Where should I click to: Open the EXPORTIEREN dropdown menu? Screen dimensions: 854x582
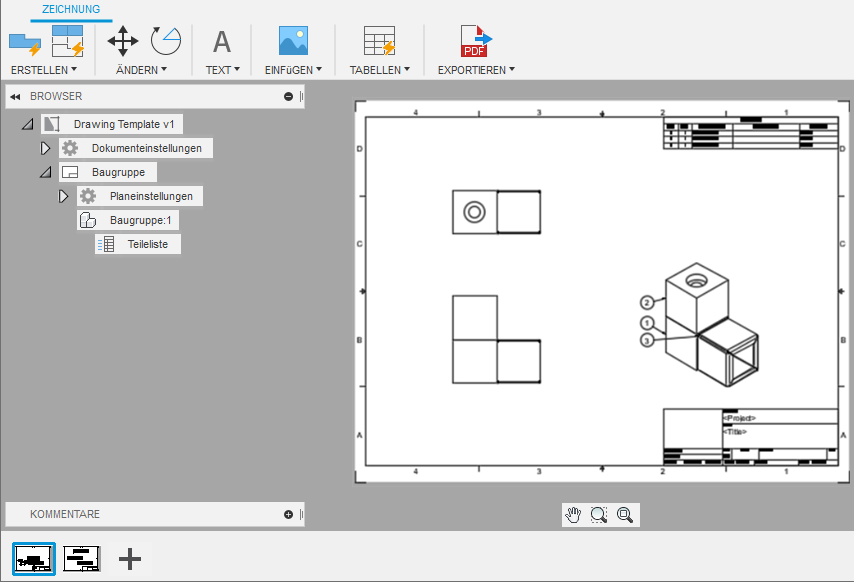coord(476,70)
